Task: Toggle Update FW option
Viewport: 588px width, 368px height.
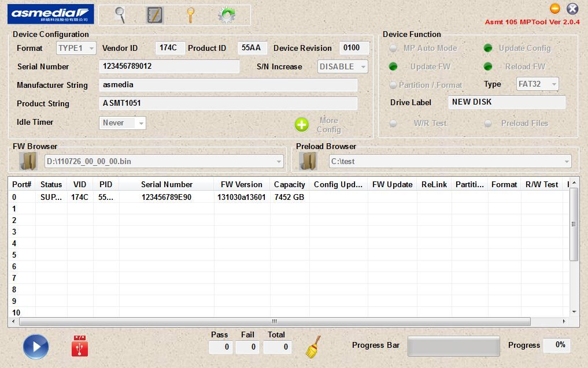Action: (393, 66)
